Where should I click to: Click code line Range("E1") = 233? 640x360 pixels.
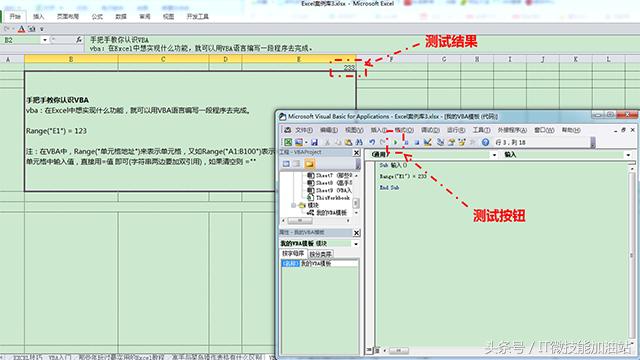click(x=403, y=176)
